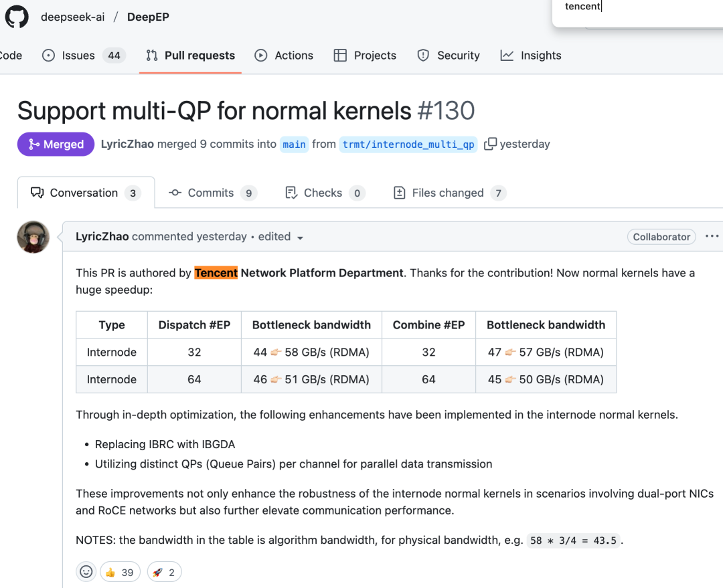Open the Checks tab
723x588 pixels.
(x=325, y=193)
